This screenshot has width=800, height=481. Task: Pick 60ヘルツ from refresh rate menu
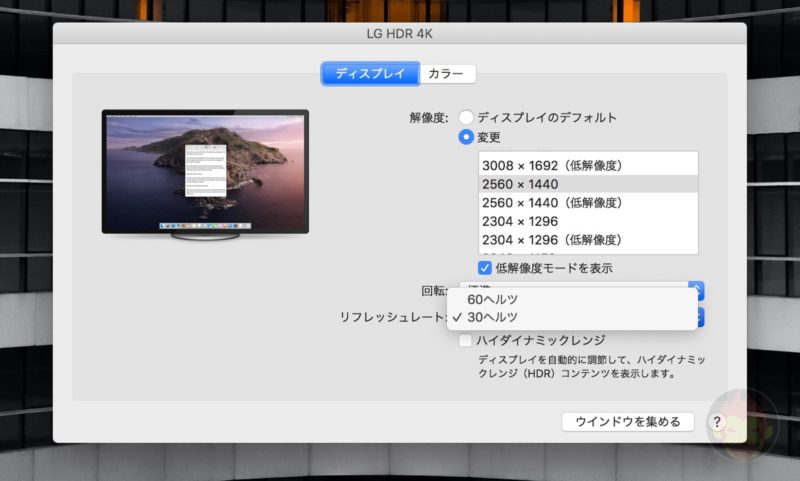point(572,299)
